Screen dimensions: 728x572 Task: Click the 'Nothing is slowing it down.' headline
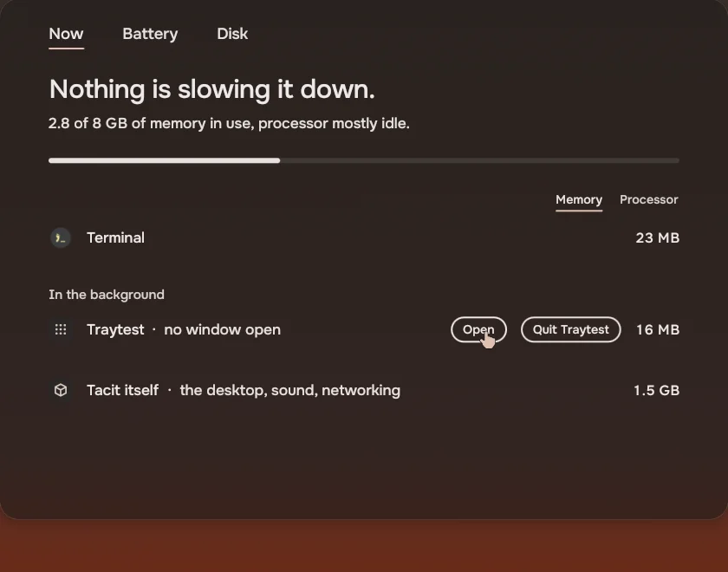211,89
